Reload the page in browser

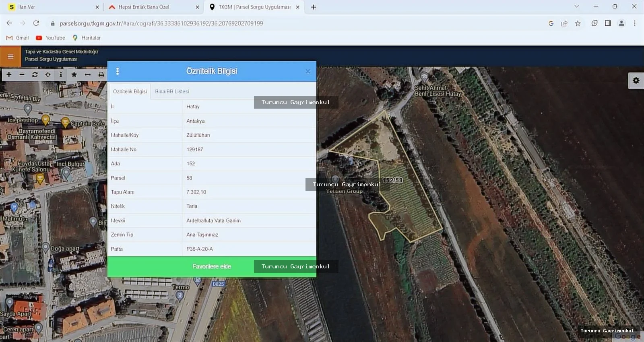36,23
